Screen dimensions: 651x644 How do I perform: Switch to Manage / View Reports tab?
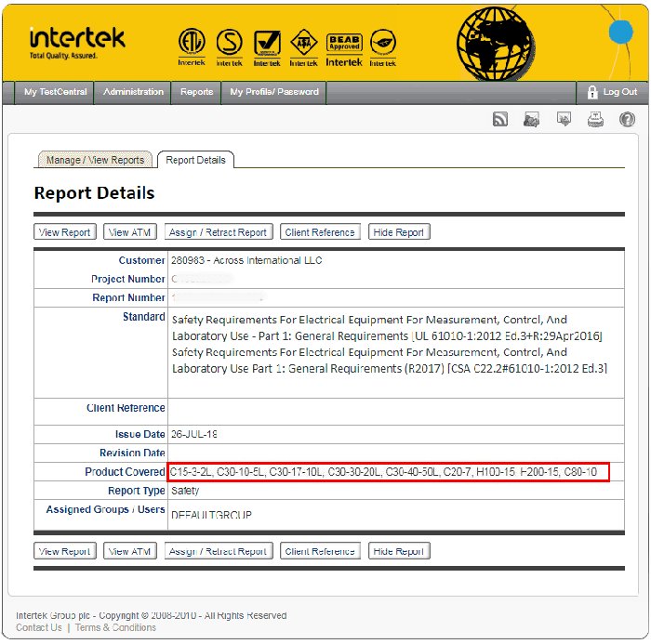(x=95, y=160)
